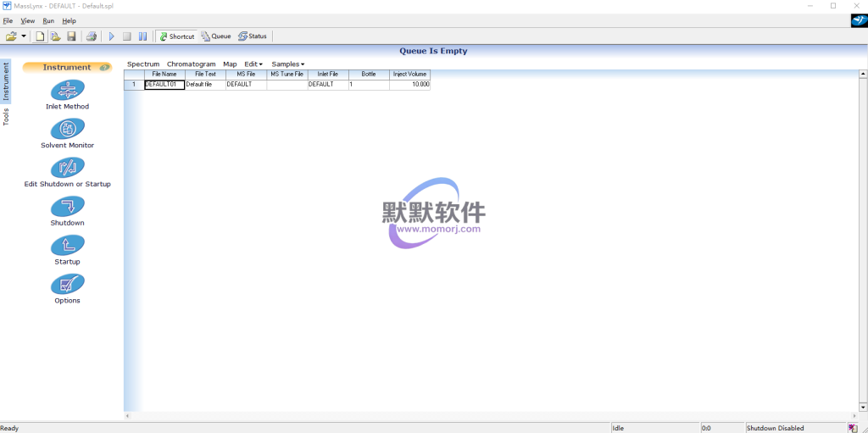
Task: Toggle the Shortcut bar button
Action: click(177, 36)
